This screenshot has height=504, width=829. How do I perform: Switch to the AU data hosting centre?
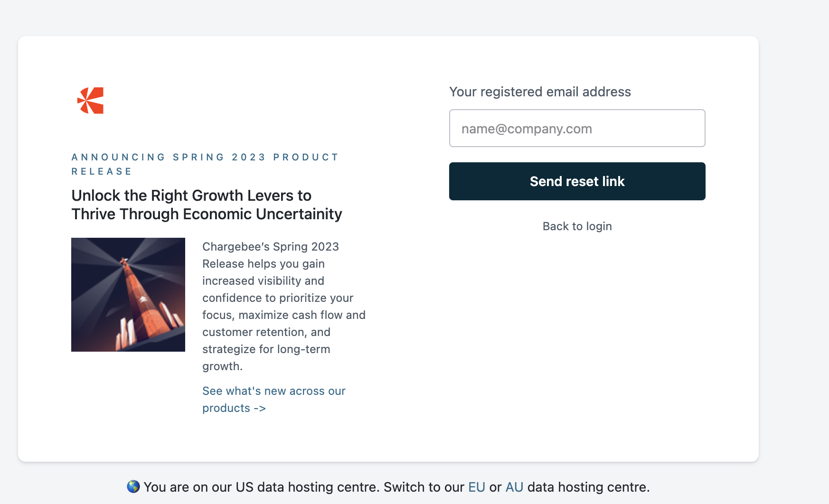514,487
